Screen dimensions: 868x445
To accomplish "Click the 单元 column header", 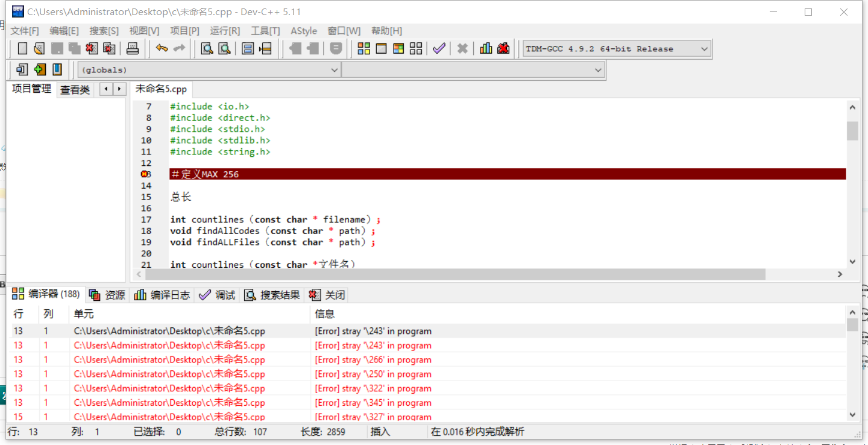I will pos(190,314).
